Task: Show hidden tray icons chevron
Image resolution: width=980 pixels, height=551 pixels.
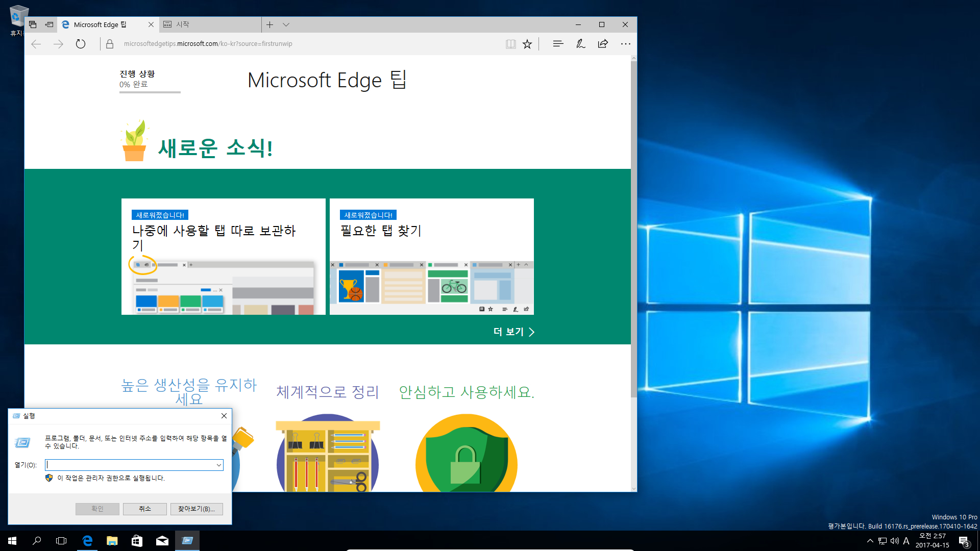Action: coord(870,541)
